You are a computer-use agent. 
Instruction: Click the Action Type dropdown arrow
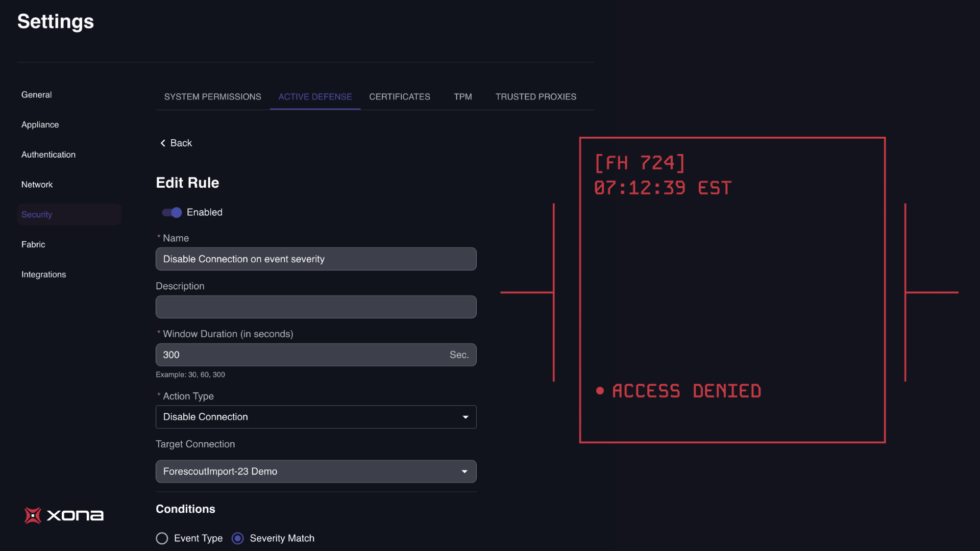click(465, 417)
